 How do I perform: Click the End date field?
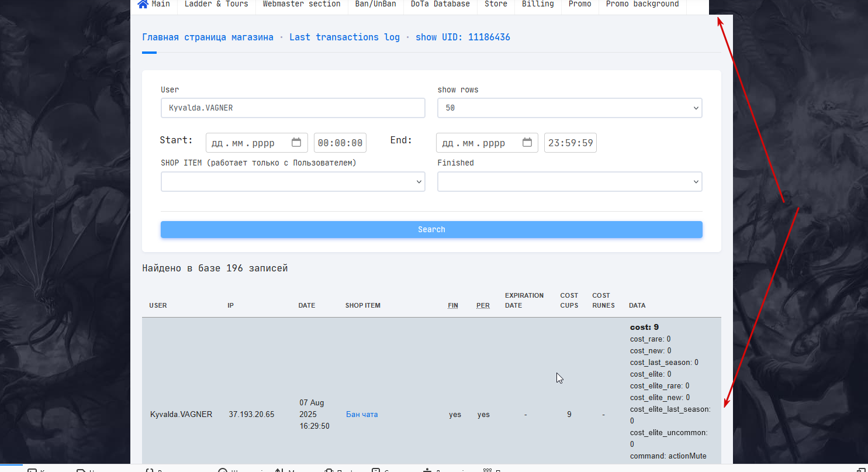coord(487,143)
